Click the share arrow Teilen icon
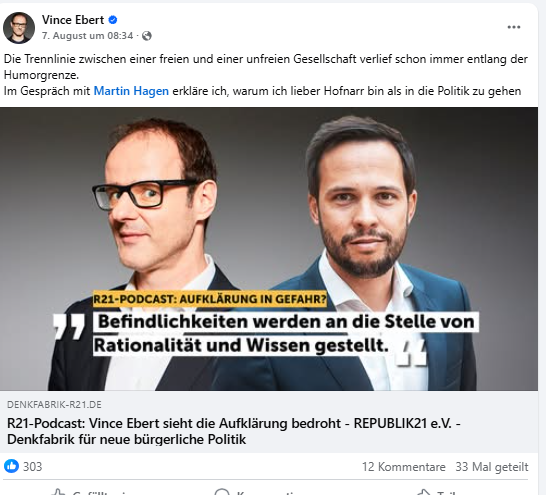 (x=424, y=492)
